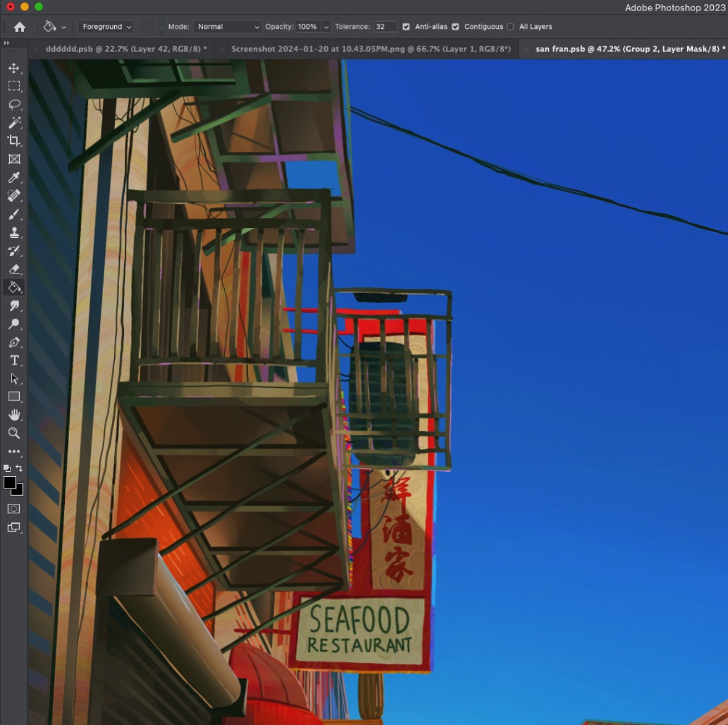The width and height of the screenshot is (728, 725).
Task: Select the Move tool
Action: pyautogui.click(x=14, y=69)
